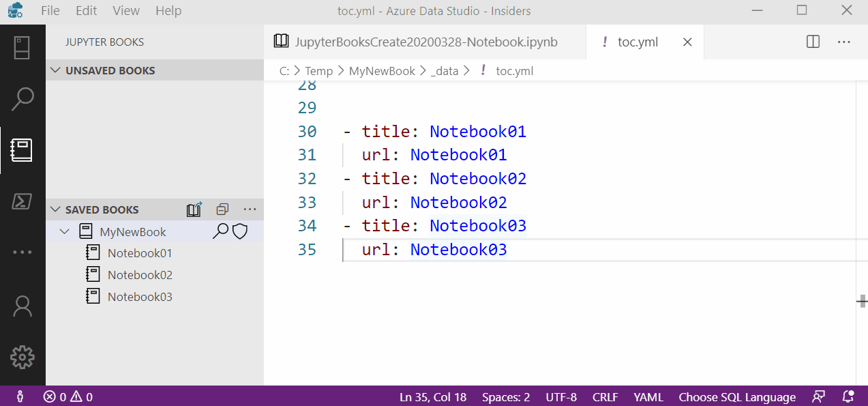Select the Search icon in activity bar
868x406 pixels.
(23, 99)
